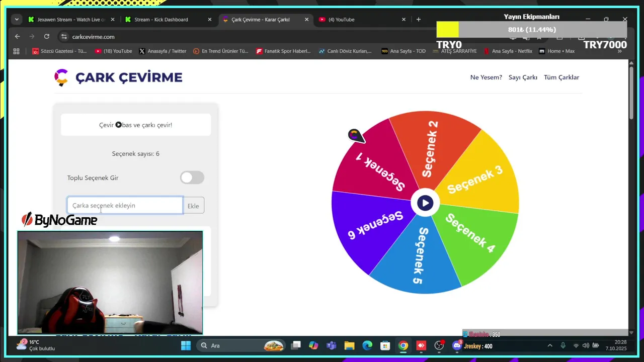Reload the page with the refresh icon

(47, 37)
